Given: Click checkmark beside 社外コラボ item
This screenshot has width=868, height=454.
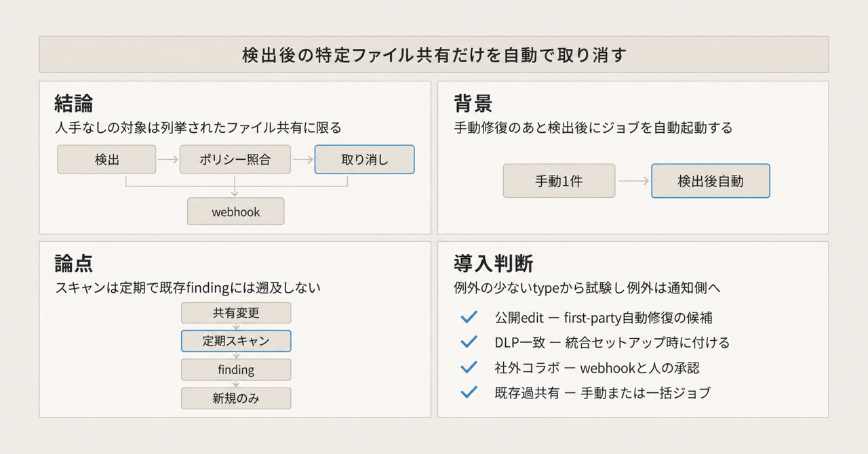Looking at the screenshot, I should click(x=469, y=367).
